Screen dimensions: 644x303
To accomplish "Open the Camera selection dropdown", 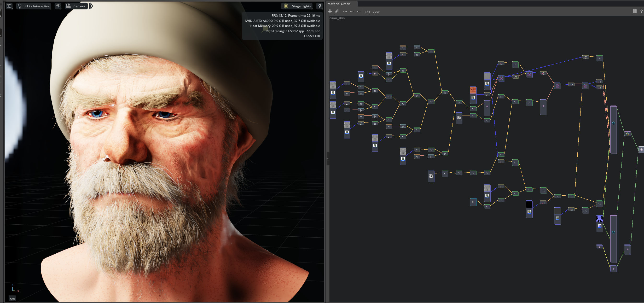I will coord(76,6).
